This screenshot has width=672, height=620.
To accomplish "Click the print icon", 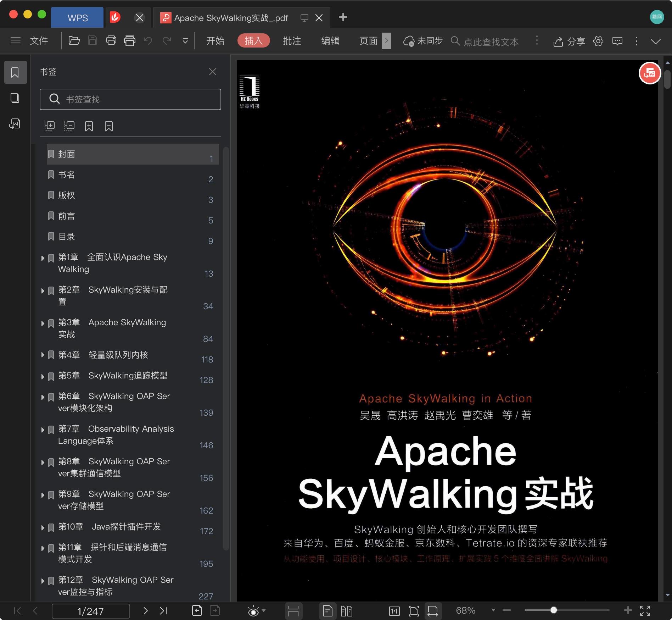I will pos(111,40).
